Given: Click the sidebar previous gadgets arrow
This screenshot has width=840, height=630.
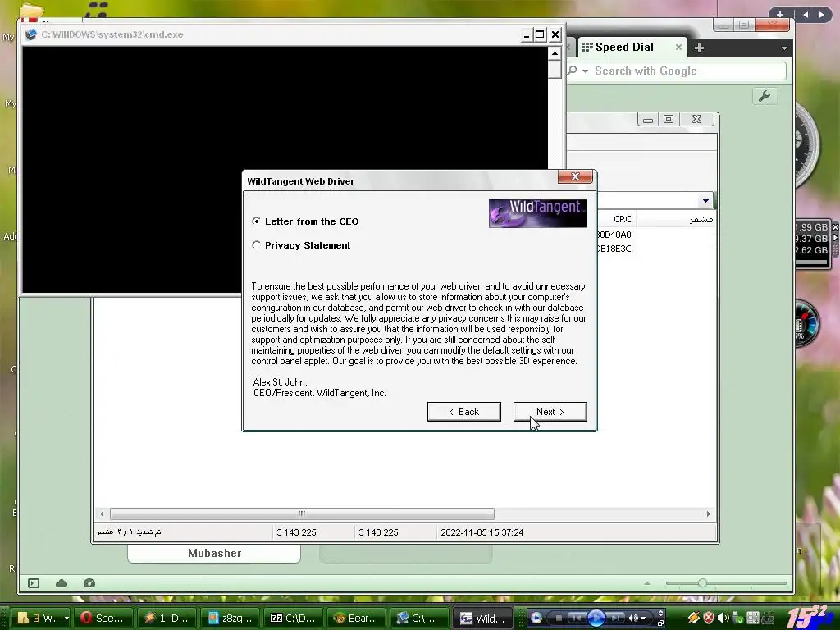Looking at the screenshot, I should [806, 15].
